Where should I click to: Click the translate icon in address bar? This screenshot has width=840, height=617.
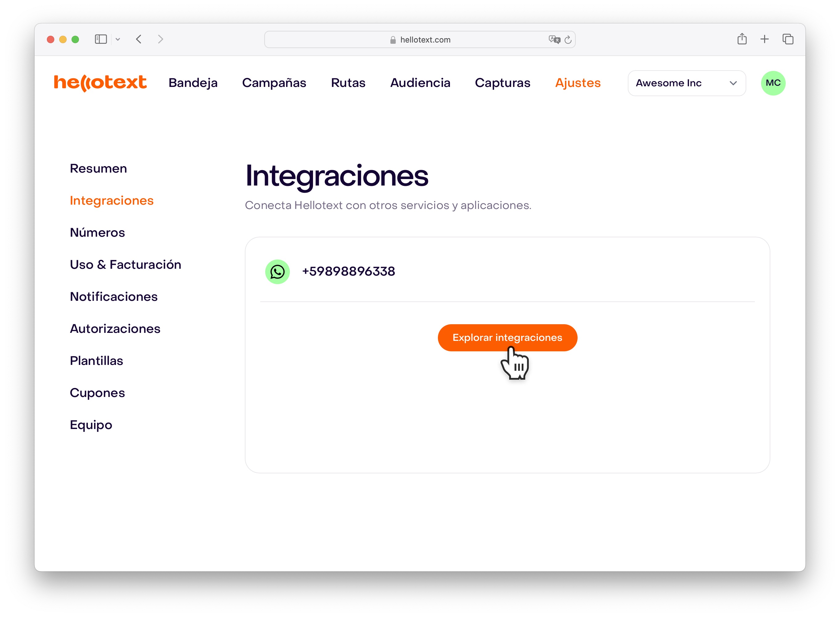pos(554,39)
